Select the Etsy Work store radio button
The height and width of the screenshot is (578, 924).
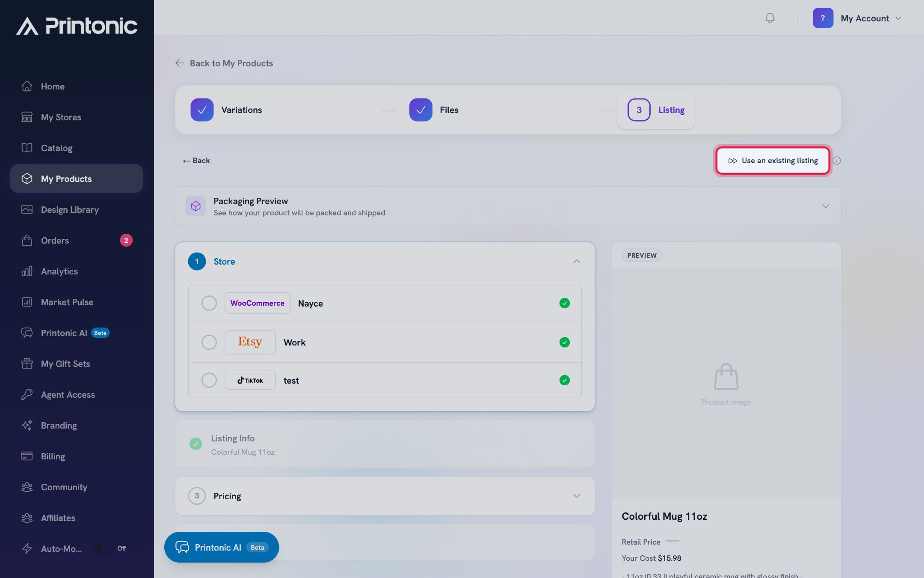pyautogui.click(x=209, y=342)
